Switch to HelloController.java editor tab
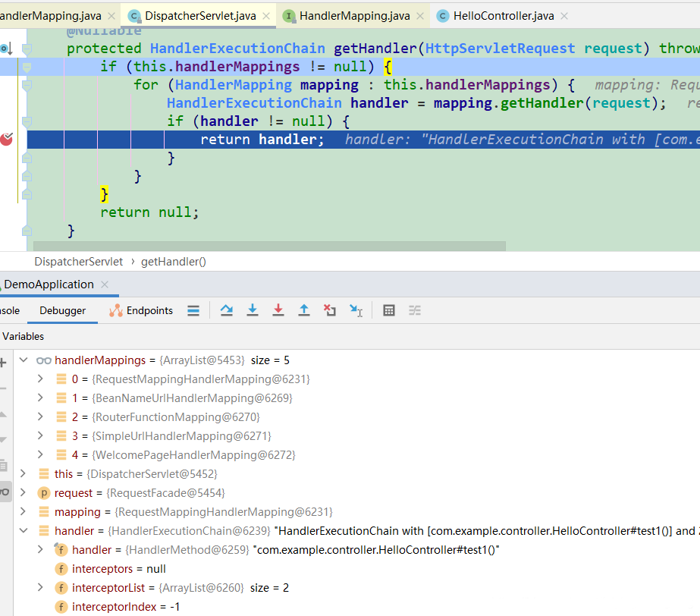The width and height of the screenshot is (700, 616). pos(503,16)
